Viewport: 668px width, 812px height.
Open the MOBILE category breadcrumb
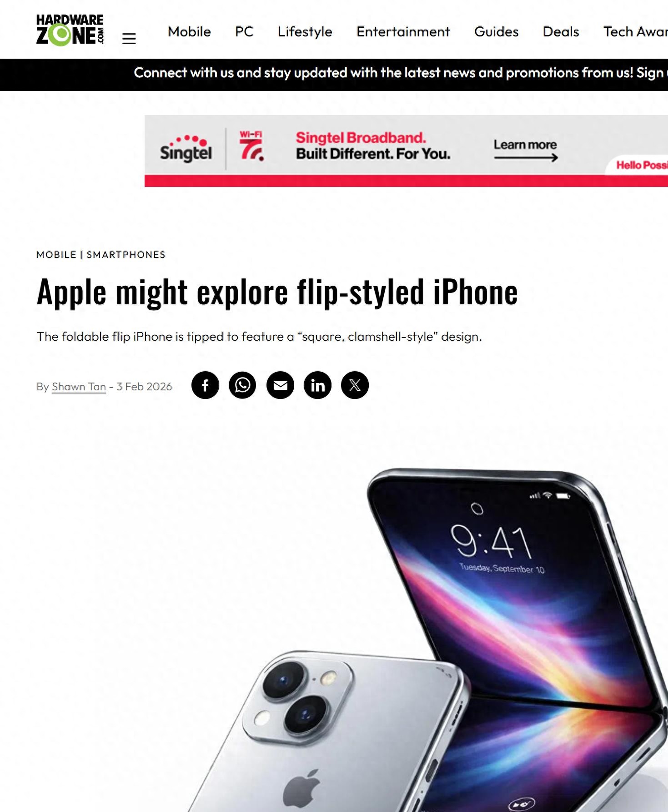coord(56,255)
